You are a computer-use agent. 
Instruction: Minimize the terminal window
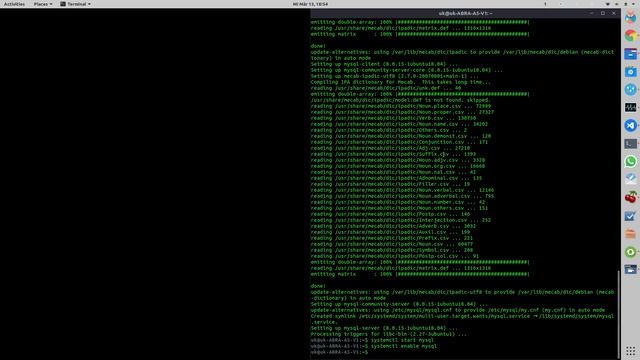pyautogui.click(x=591, y=13)
